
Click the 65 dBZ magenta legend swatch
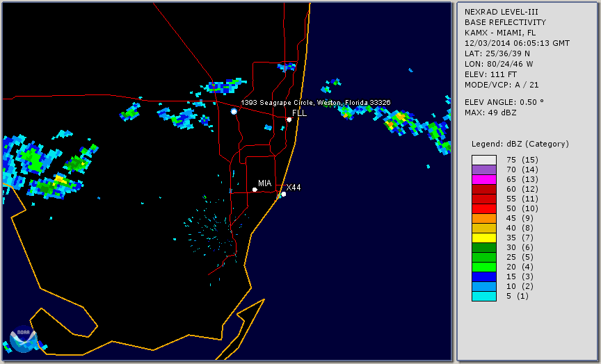(484, 179)
